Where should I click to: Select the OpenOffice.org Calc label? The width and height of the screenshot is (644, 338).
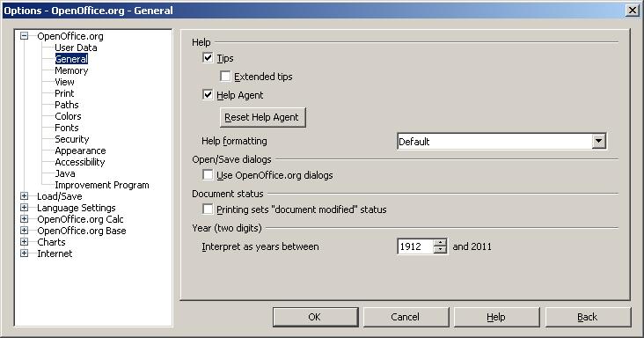pos(81,219)
